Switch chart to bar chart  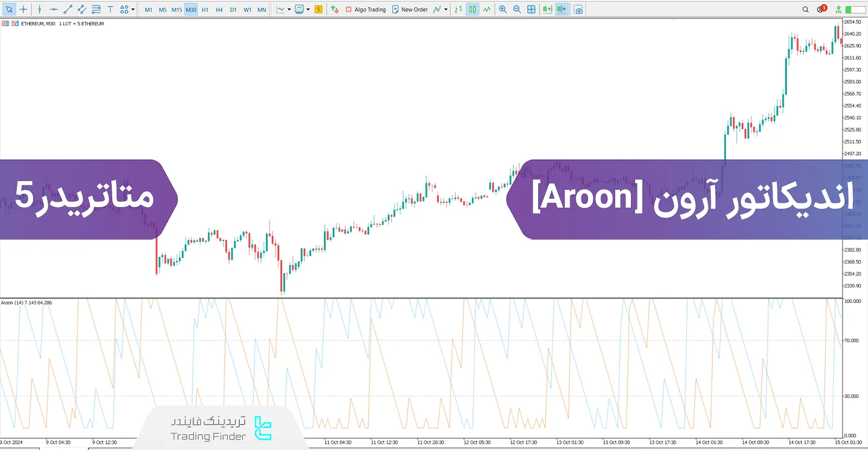tap(459, 9)
